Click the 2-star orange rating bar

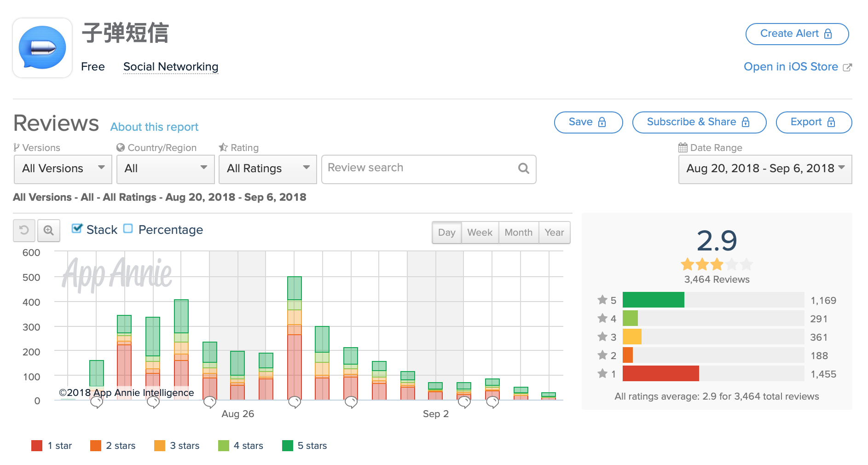pos(628,355)
